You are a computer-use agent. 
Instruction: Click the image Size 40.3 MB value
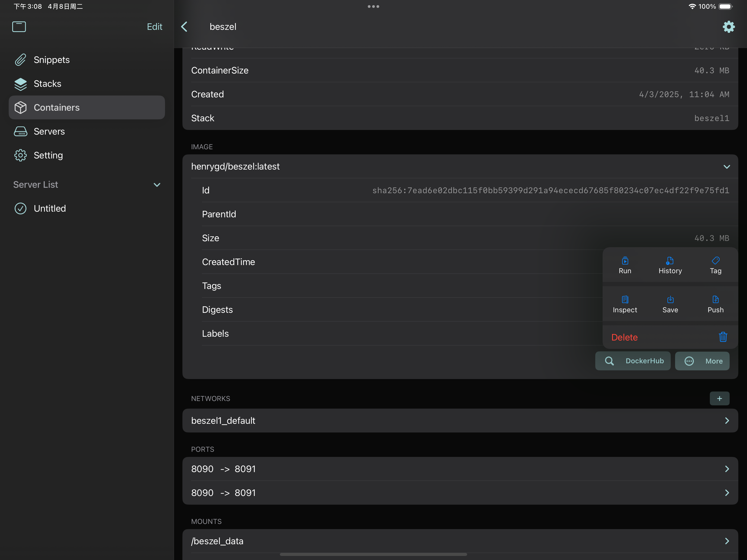click(x=711, y=238)
